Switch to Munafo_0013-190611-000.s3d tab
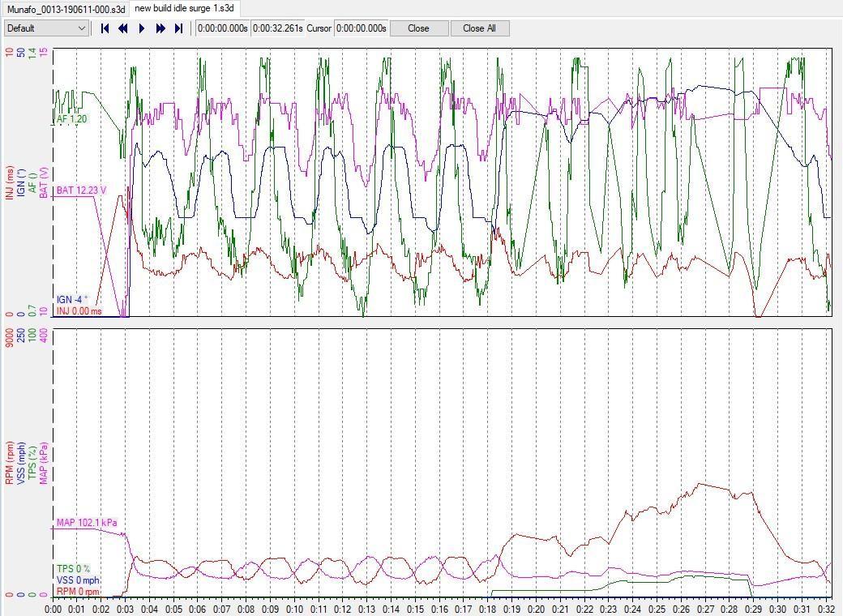This screenshot has width=843, height=616. [66, 8]
